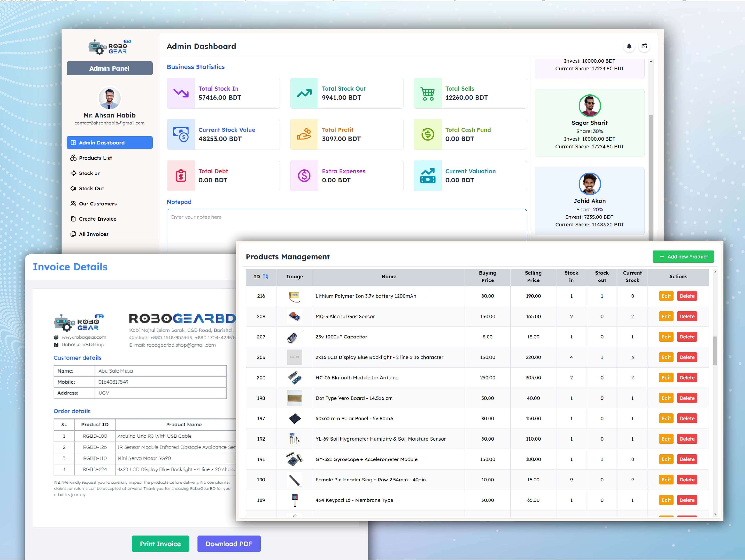Click the Current Valuation chart icon
745x560 pixels.
[x=428, y=176]
